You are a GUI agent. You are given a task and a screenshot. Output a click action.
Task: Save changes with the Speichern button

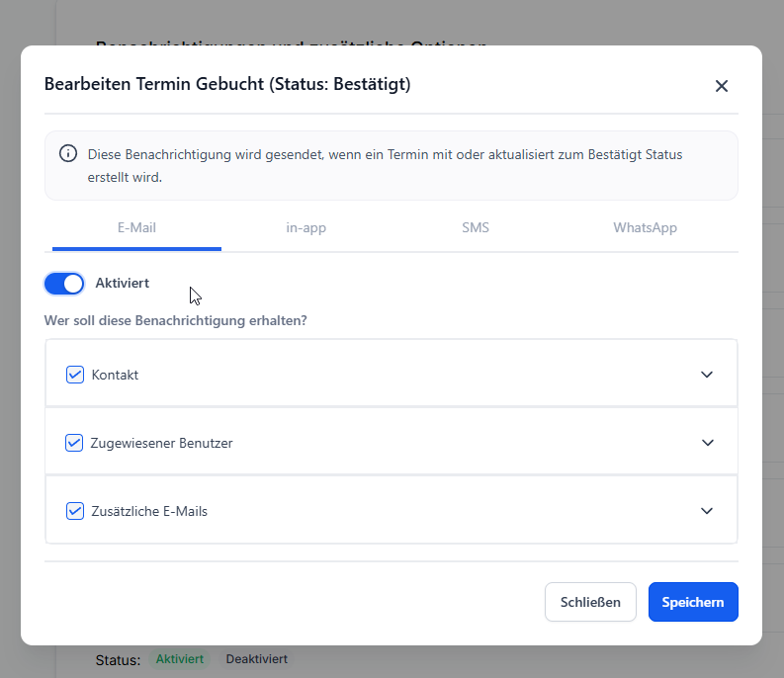tap(693, 602)
